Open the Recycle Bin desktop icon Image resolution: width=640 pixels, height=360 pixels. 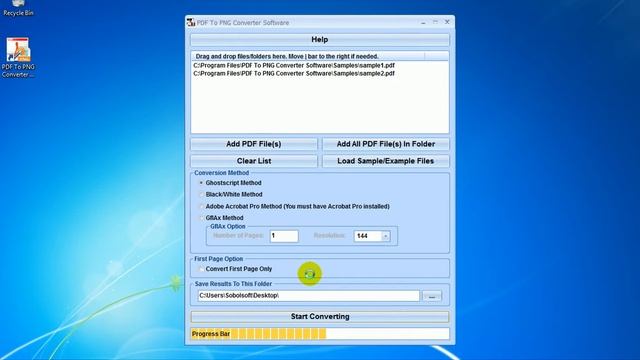pyautogui.click(x=18, y=8)
